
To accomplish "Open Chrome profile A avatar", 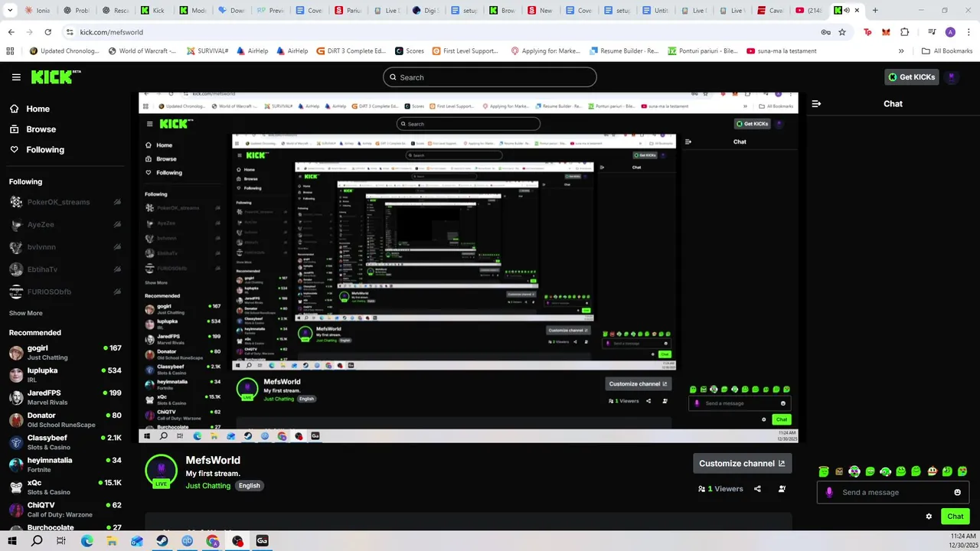I will (x=950, y=32).
